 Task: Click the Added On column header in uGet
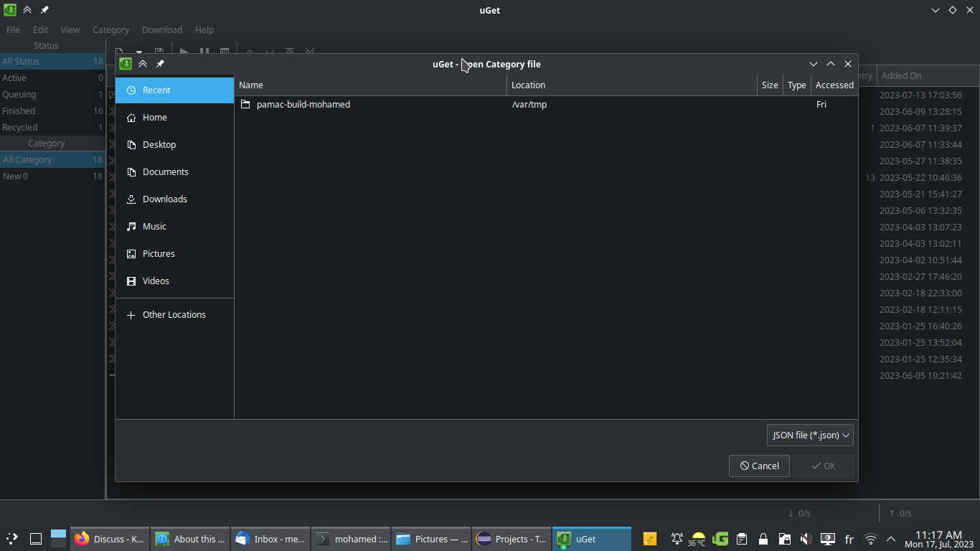pos(928,76)
